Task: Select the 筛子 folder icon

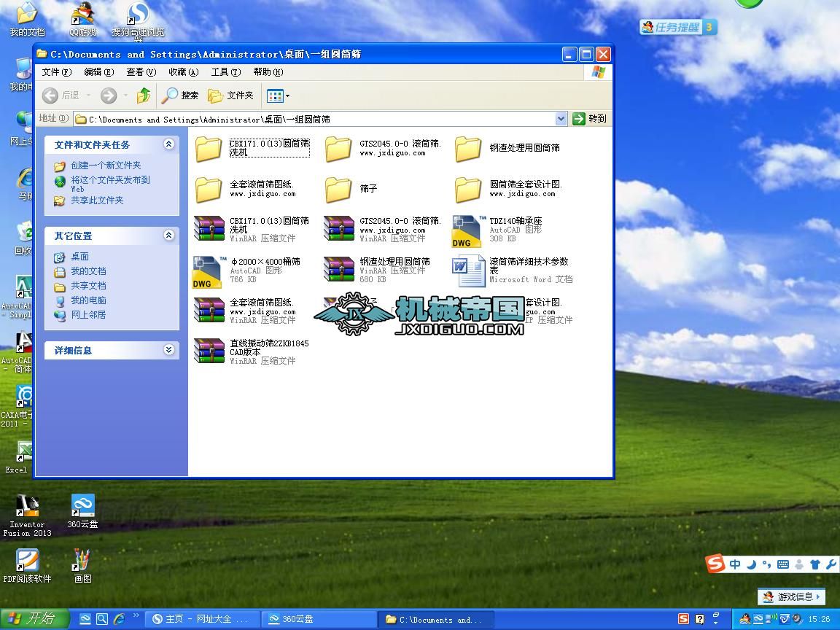Action: (x=338, y=190)
